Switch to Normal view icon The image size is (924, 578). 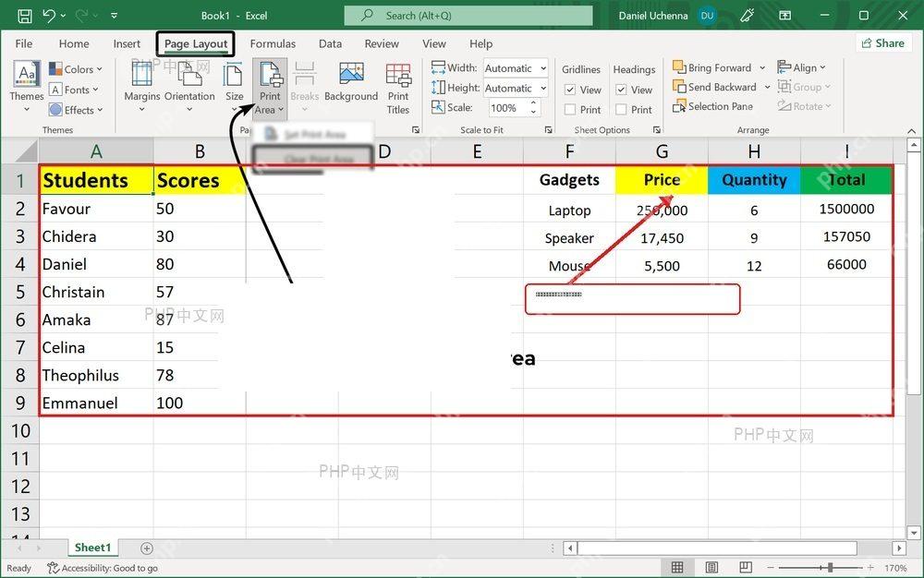coord(677,568)
